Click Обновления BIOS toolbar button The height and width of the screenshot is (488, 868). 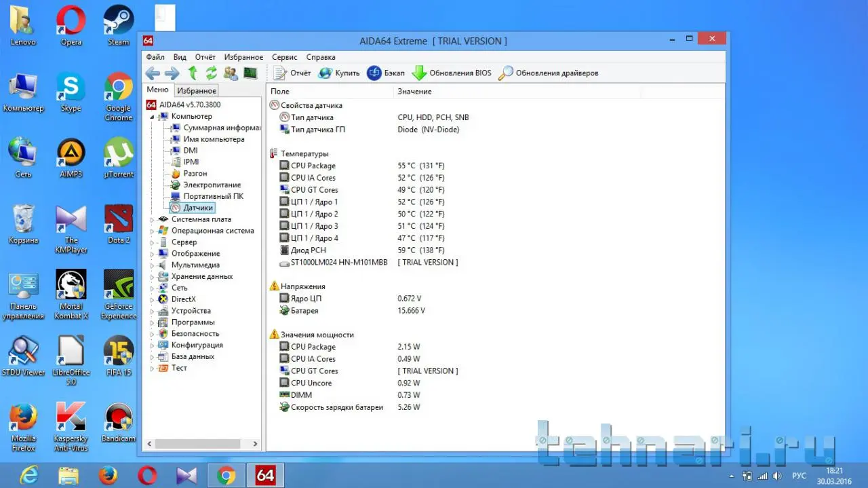tap(452, 73)
